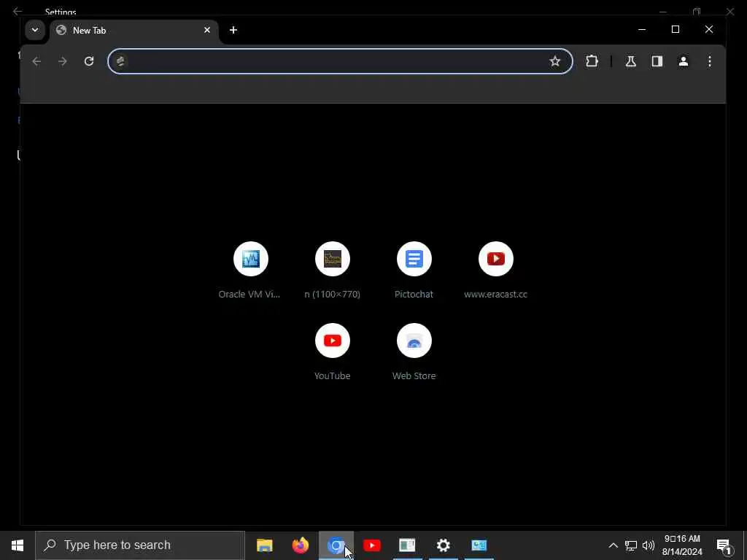
Task: Open the tab search dropdown arrow
Action: point(35,30)
